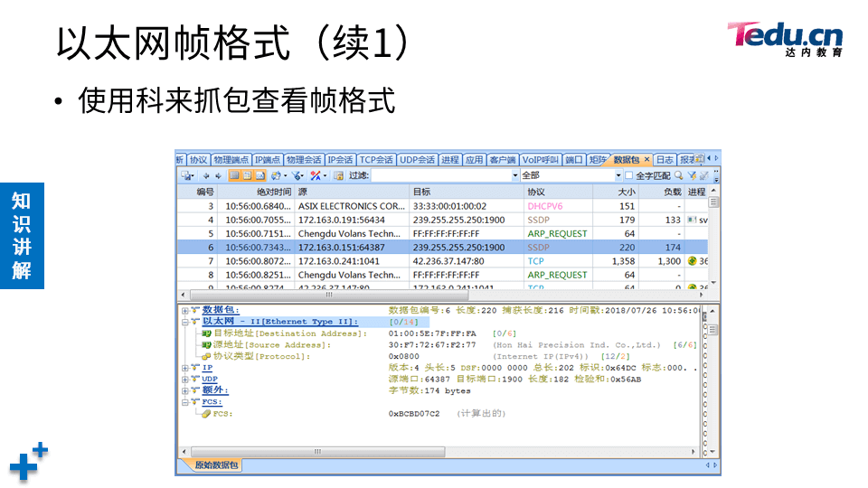The height and width of the screenshot is (488, 868).
Task: Click the lock auto-scroll toolbar icon
Action: click(339, 176)
